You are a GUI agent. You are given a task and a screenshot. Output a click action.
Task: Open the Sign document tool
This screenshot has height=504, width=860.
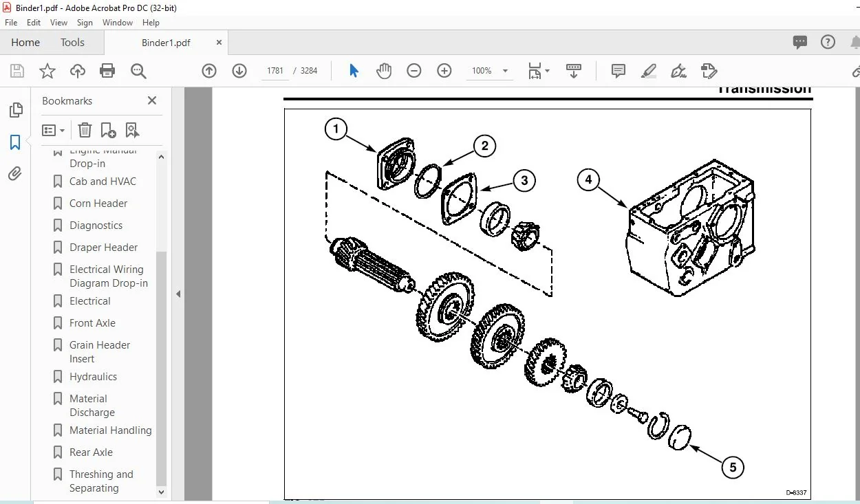pos(678,71)
